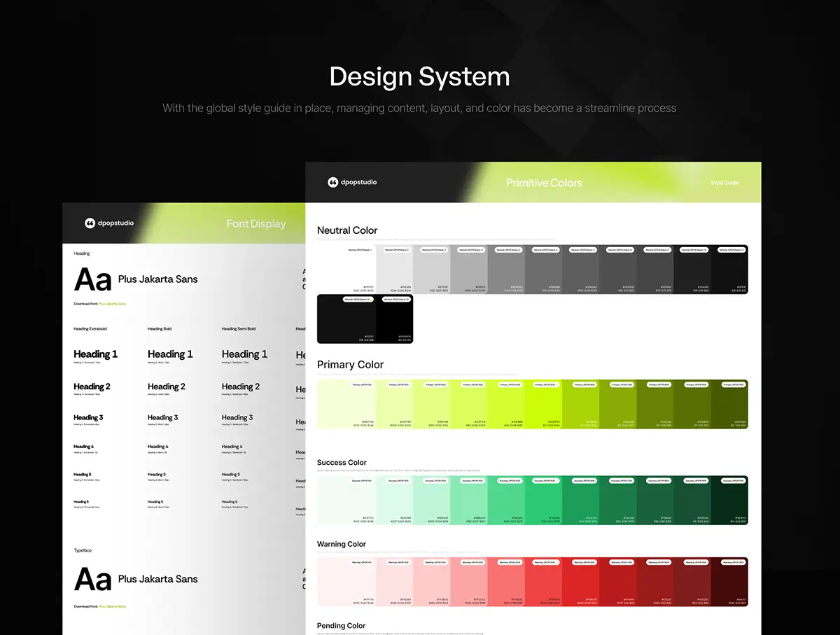Click the Primitive Colors header title

pyautogui.click(x=544, y=183)
